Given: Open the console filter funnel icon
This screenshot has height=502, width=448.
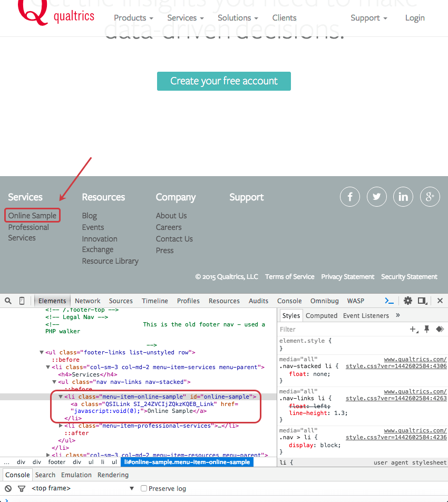Looking at the screenshot, I should click(x=21, y=488).
